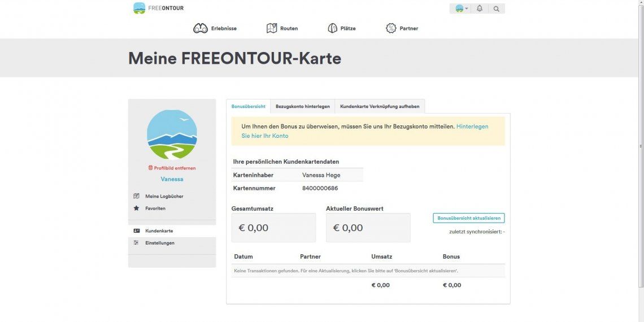Select the Bonusübersicht tab
Image resolution: width=644 pixels, height=322 pixels.
(249, 106)
